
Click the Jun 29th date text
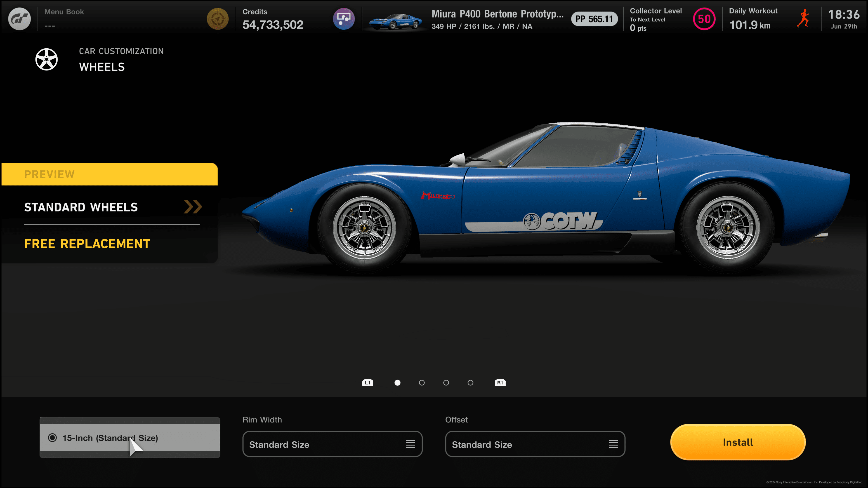(844, 26)
